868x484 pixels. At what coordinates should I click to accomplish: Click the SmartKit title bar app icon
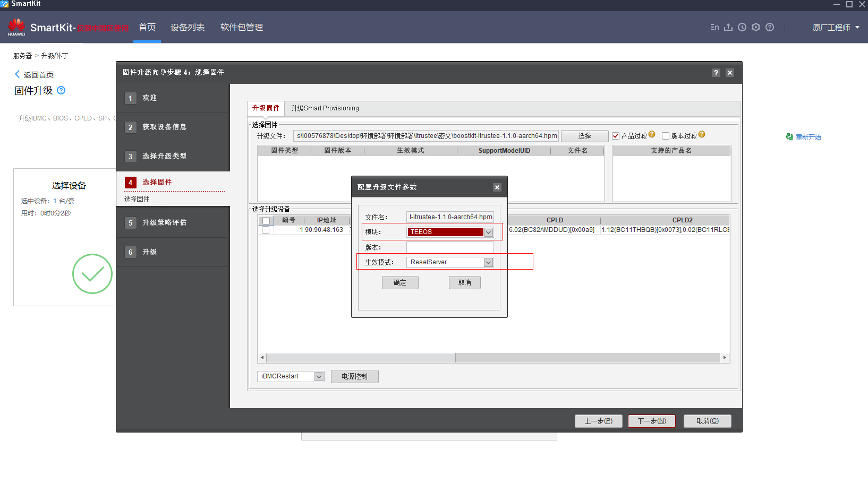coord(4,4)
